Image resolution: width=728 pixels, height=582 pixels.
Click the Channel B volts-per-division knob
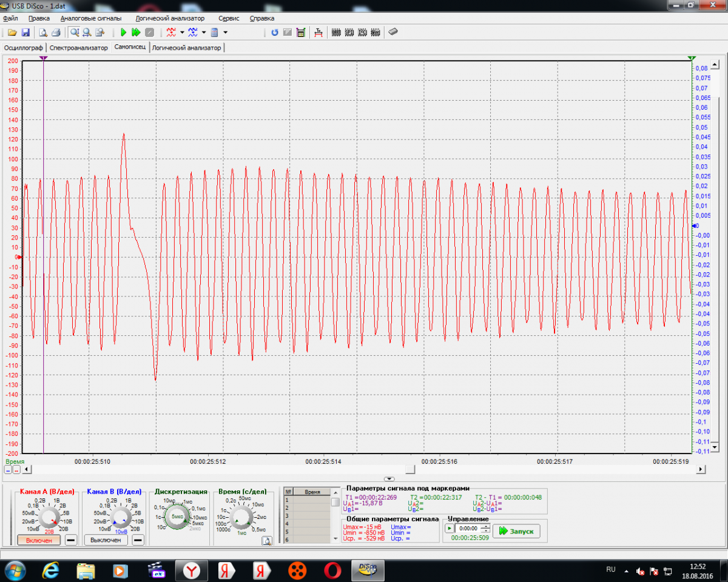pyautogui.click(x=120, y=516)
